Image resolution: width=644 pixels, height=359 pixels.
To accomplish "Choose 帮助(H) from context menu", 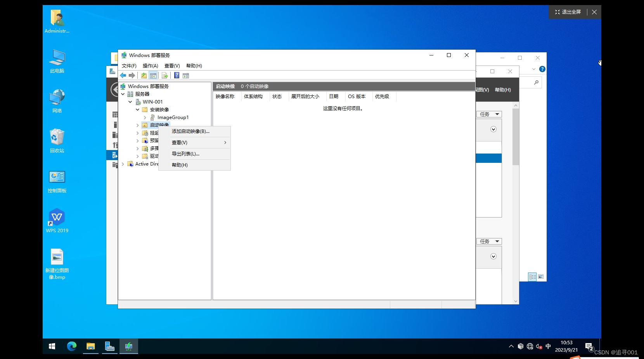I will pos(194,165).
